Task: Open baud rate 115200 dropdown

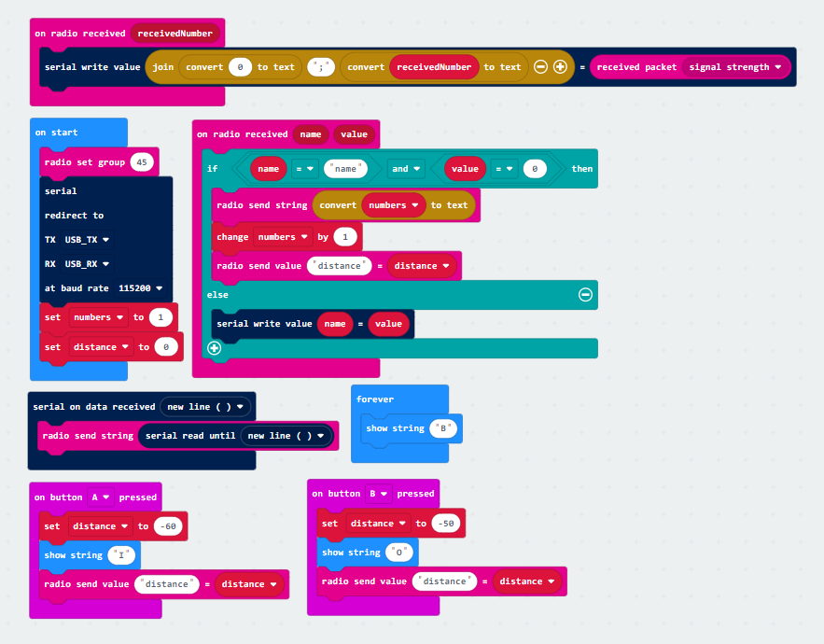Action: coord(141,288)
